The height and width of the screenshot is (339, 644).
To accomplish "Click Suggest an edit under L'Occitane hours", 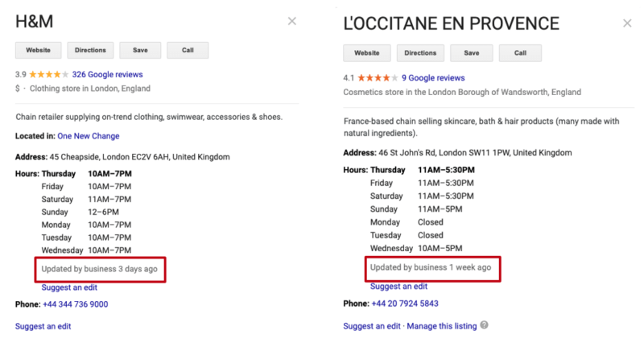I will [x=398, y=286].
